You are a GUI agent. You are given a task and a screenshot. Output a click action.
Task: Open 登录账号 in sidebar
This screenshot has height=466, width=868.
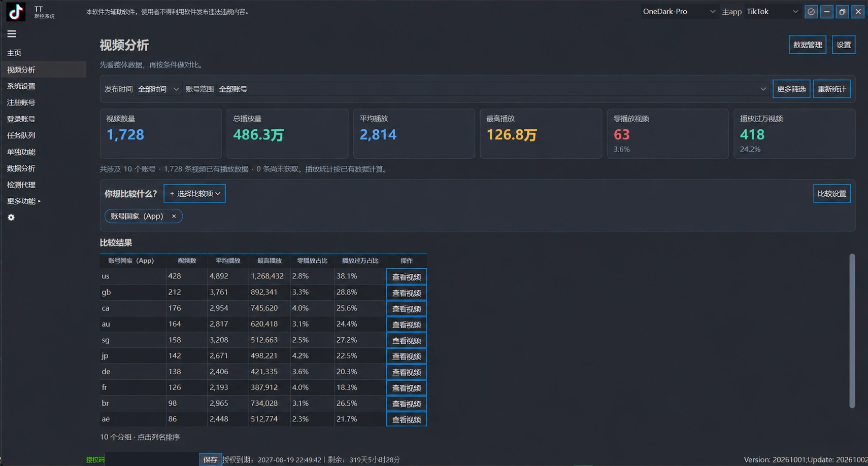click(x=21, y=119)
